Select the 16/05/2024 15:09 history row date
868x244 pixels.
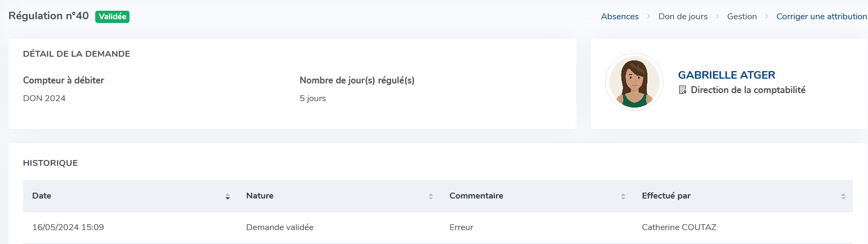tap(68, 227)
